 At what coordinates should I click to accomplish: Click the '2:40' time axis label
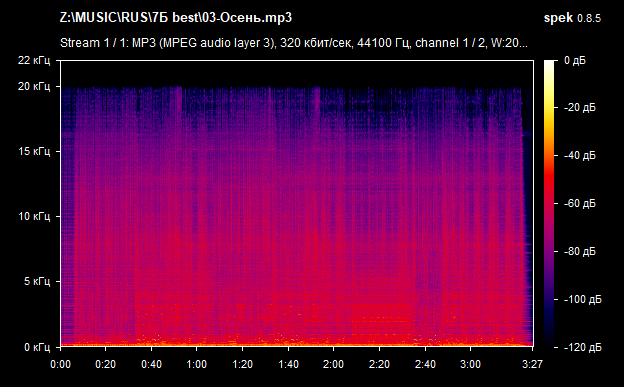(425, 364)
